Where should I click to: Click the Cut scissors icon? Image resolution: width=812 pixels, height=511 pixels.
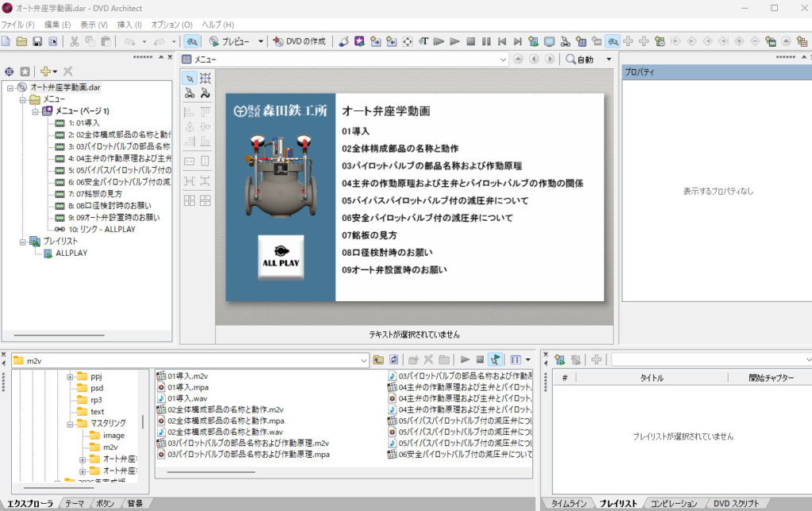(75, 41)
